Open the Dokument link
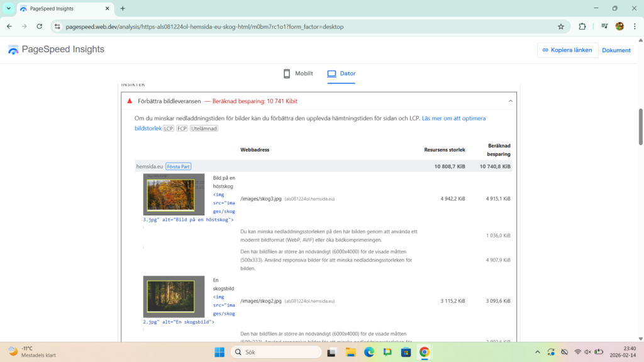 click(x=616, y=50)
